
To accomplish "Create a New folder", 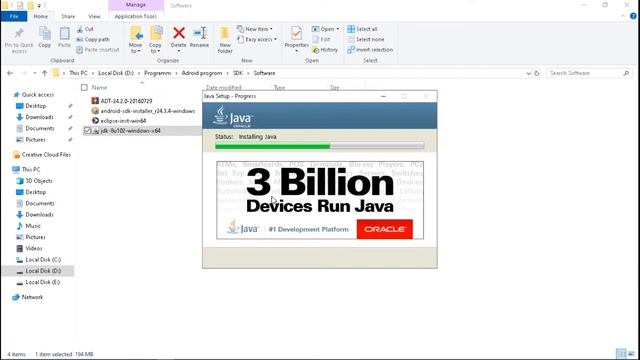I will pyautogui.click(x=225, y=40).
